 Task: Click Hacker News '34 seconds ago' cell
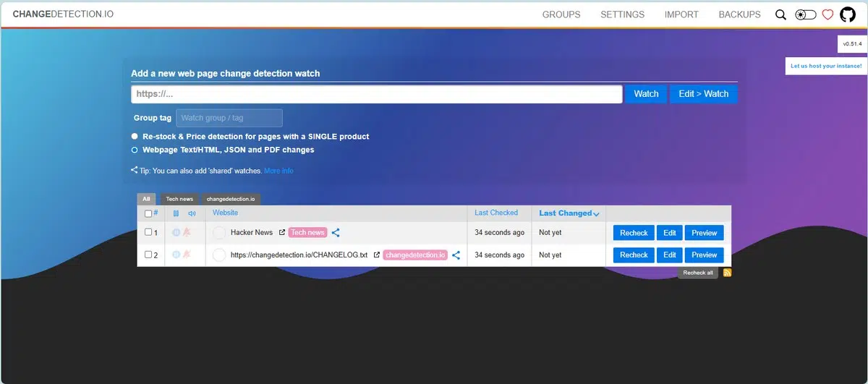(499, 232)
